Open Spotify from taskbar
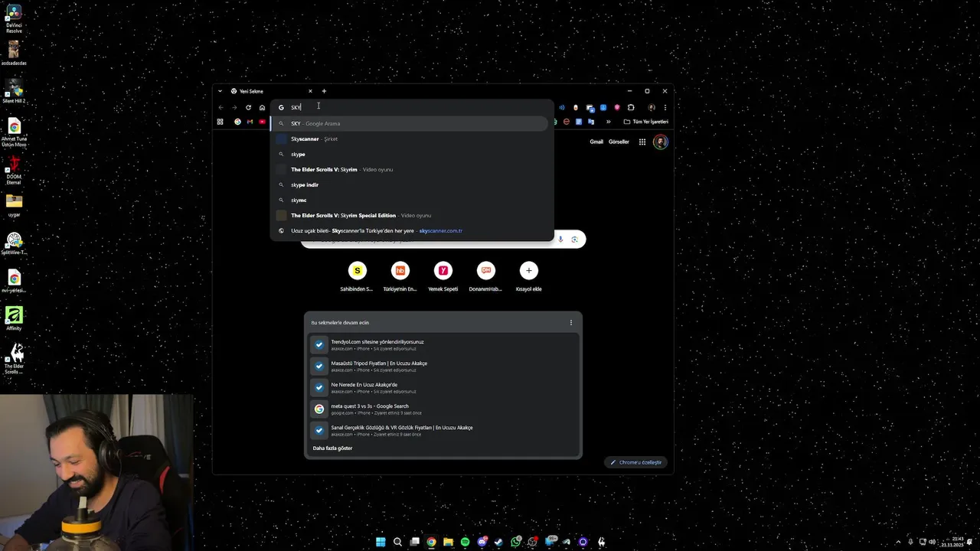 465,542
